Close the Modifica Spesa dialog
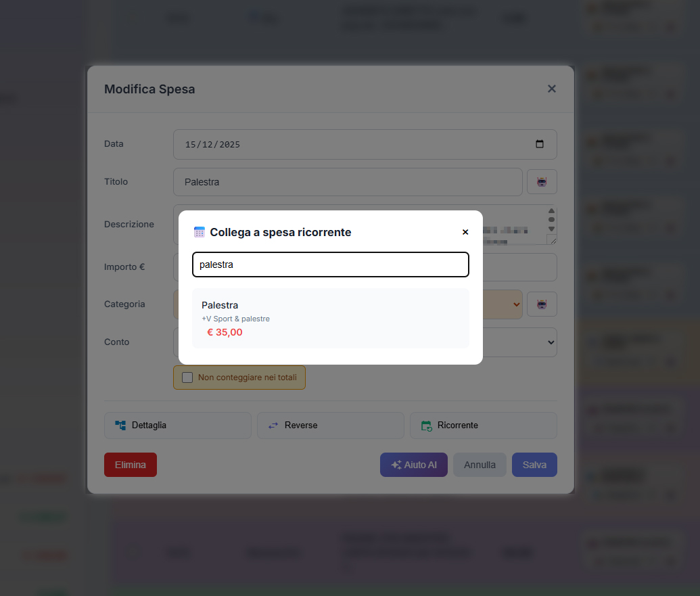The height and width of the screenshot is (596, 700). click(x=552, y=89)
